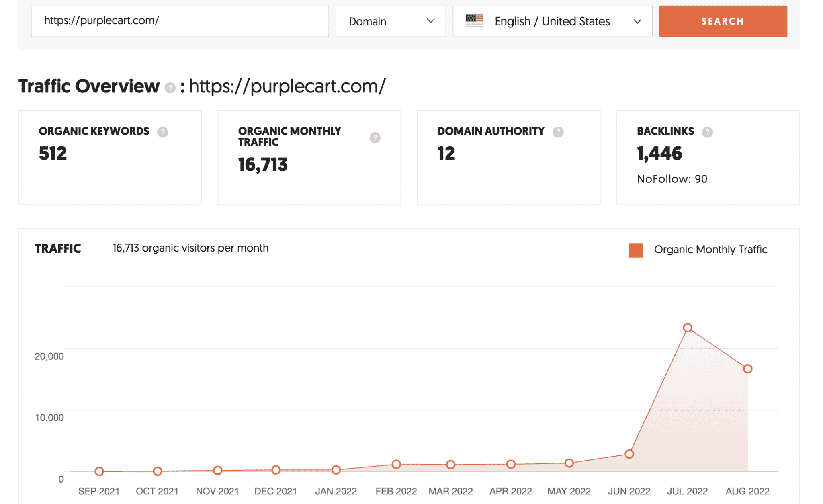Screen dimensions: 823x504
Task: Click the 20,000 y-axis label
Action: click(x=49, y=356)
